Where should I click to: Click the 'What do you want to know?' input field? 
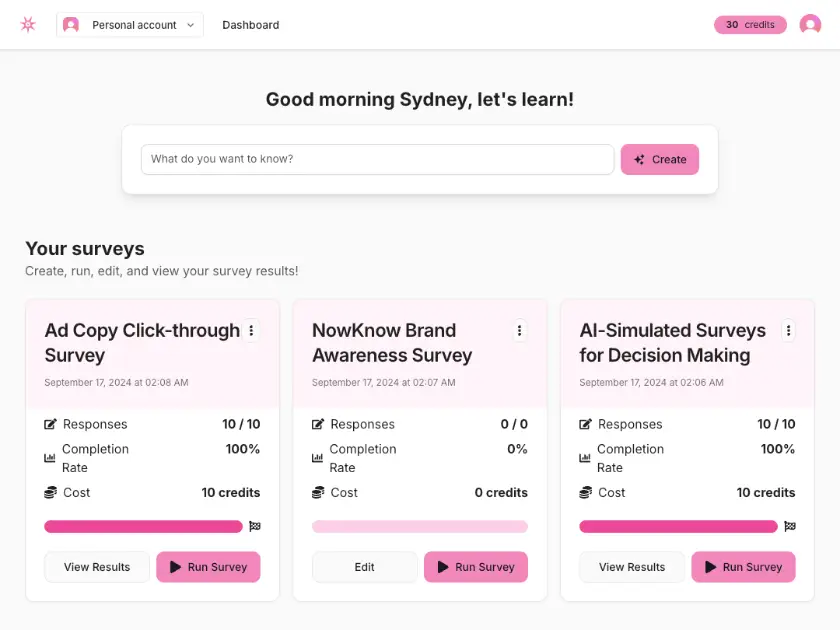[377, 159]
